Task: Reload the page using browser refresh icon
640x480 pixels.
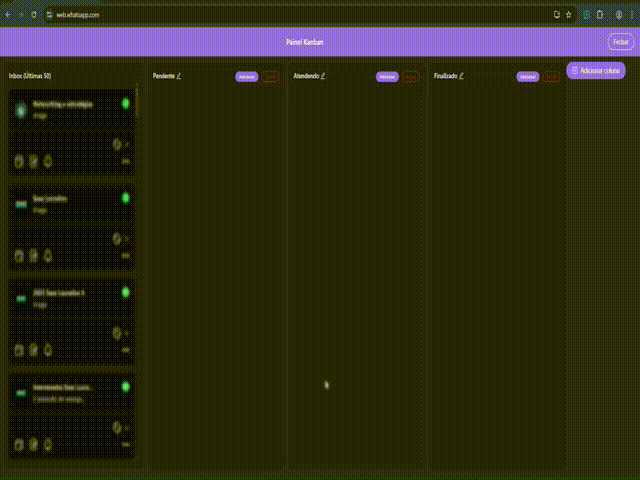Action: 34,15
